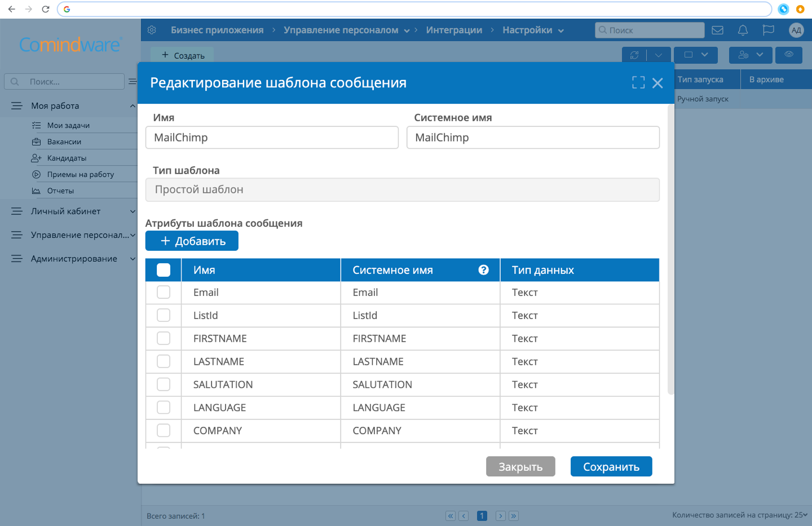Open the messages envelope icon
Screen dimensions: 812x526
pos(717,30)
